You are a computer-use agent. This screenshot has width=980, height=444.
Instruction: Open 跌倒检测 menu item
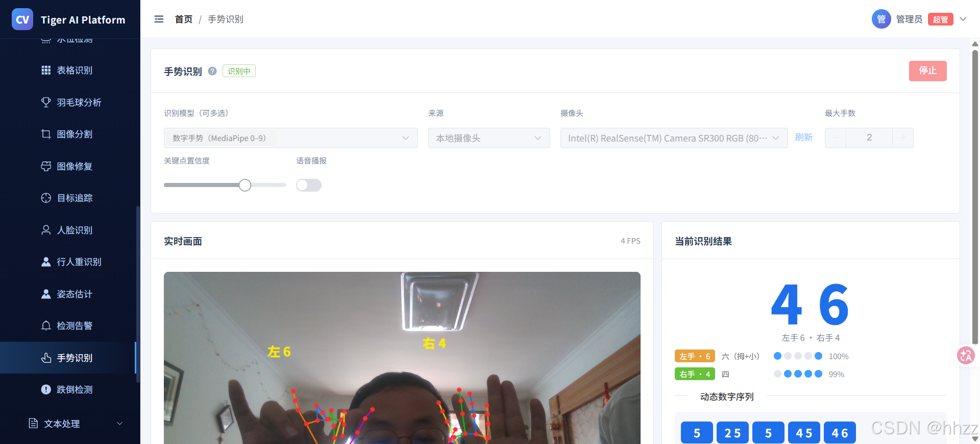coord(70,389)
